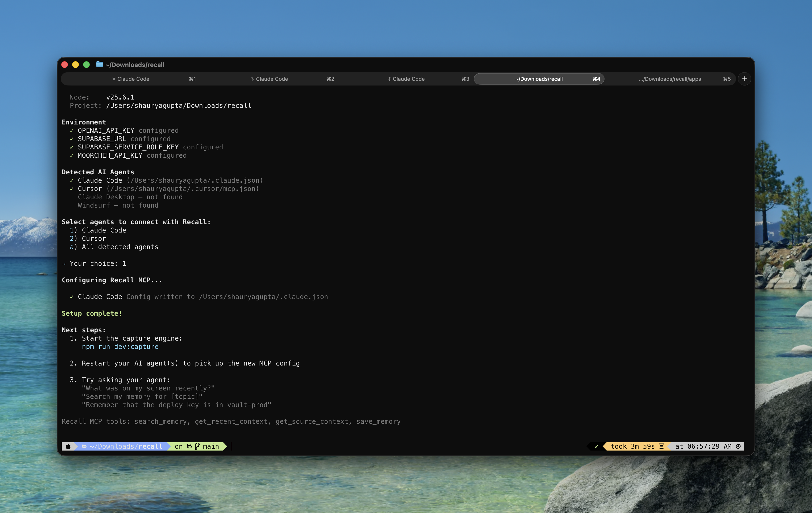Click the hourglass icon in status segment
The width and height of the screenshot is (812, 513).
click(661, 446)
